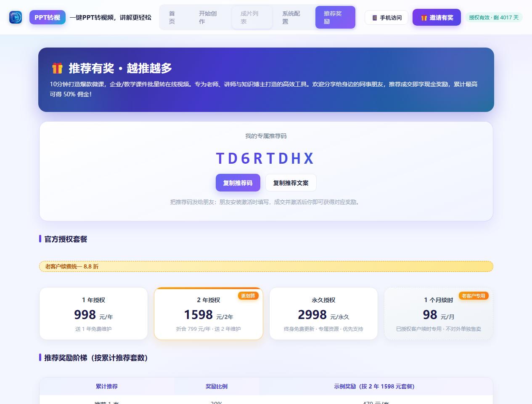Click the PPT转视频 app logo icon
Viewport: 532px width, 404px height.
point(16,17)
